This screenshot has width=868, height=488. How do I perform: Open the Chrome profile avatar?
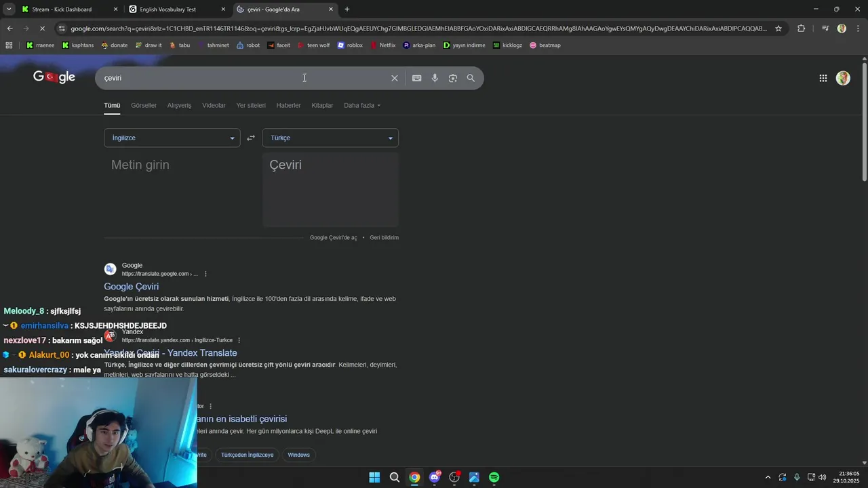coord(842,28)
